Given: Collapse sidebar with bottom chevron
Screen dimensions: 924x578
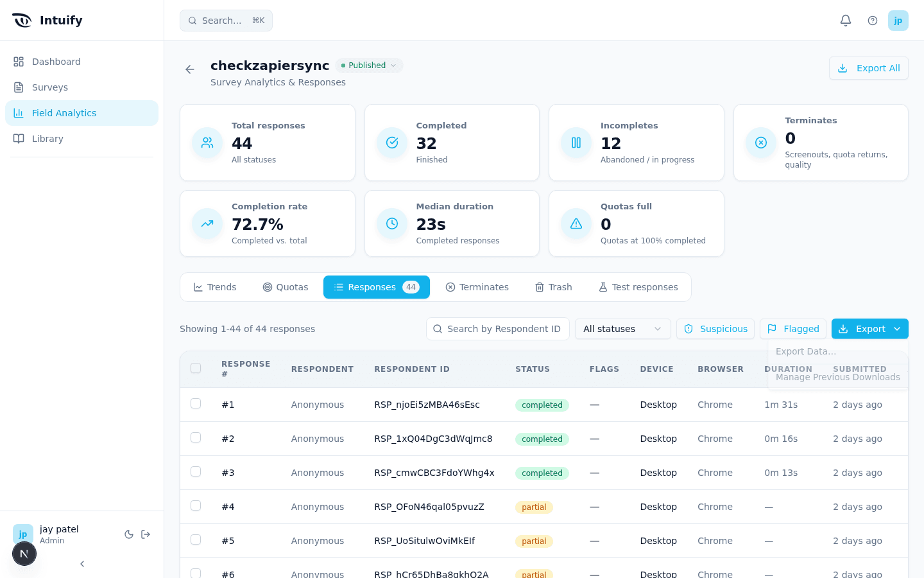Looking at the screenshot, I should coord(82,564).
